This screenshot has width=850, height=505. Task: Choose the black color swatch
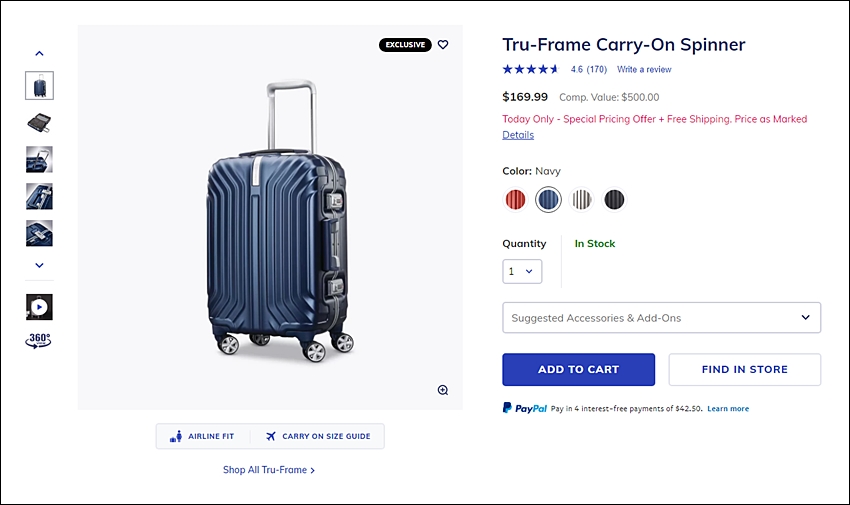pyautogui.click(x=614, y=199)
